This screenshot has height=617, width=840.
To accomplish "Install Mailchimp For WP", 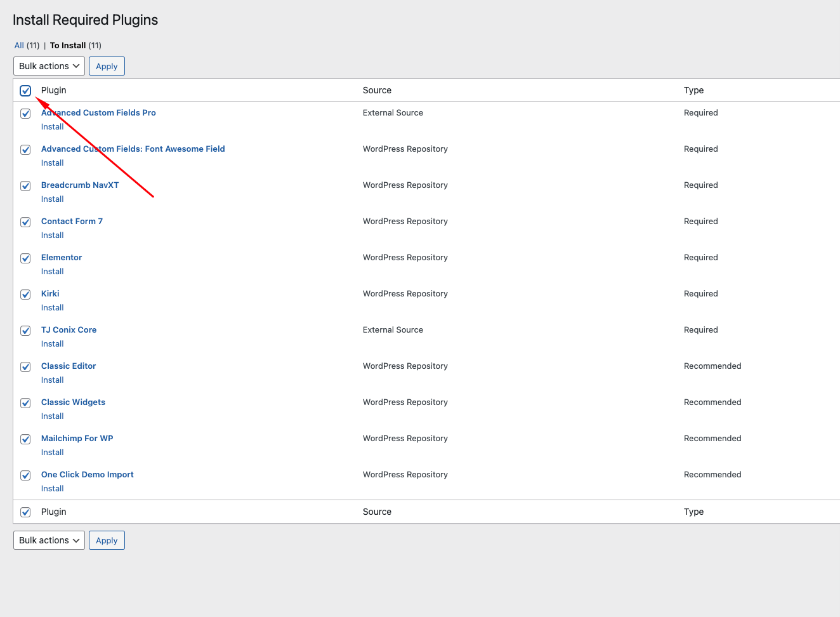I will 53,452.
